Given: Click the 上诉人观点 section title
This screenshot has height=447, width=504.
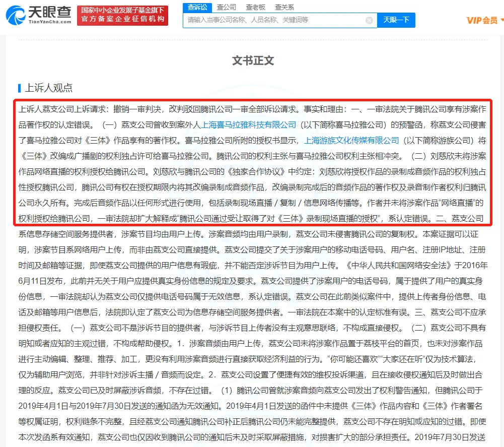Looking at the screenshot, I should pos(48,88).
